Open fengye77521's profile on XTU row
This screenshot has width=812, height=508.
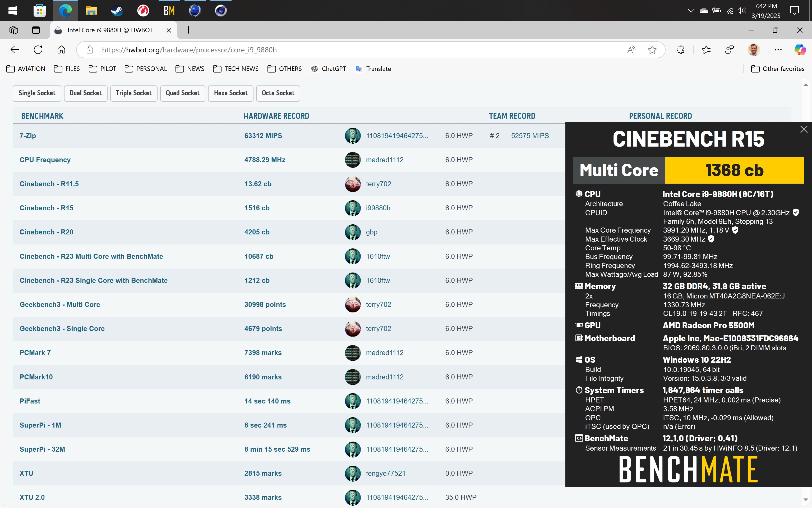coord(386,473)
